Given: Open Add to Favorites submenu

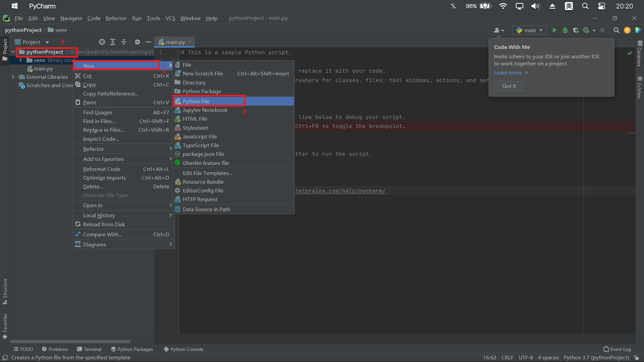Looking at the screenshot, I should click(123, 159).
